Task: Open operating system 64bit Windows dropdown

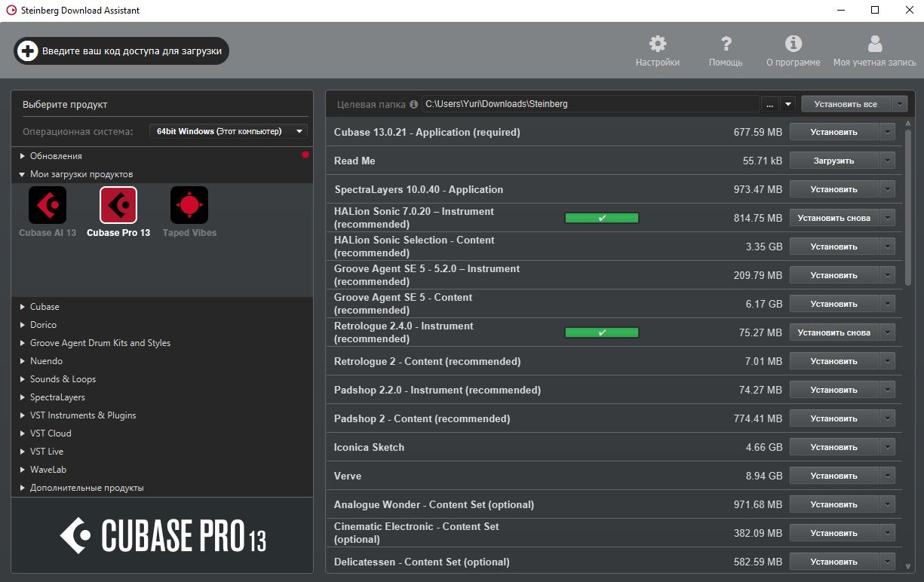Action: click(x=229, y=131)
